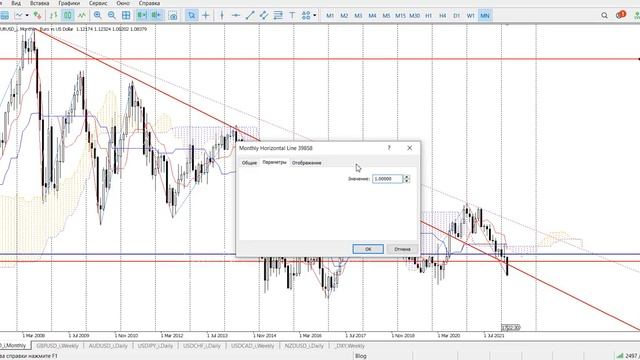This screenshot has height=360, width=640.
Task: Open the NZDUSD Daily chart tab
Action: [304, 346]
